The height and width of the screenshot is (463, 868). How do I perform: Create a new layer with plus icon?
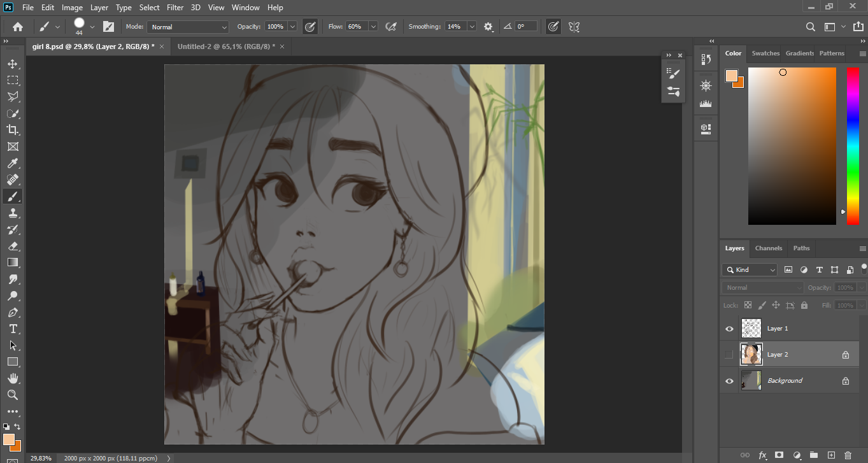830,455
